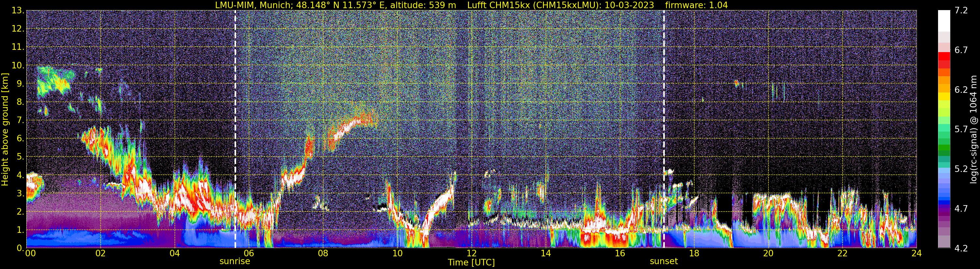Click the colorbar value label '7.2'
The image size is (980, 269).
[961, 11]
